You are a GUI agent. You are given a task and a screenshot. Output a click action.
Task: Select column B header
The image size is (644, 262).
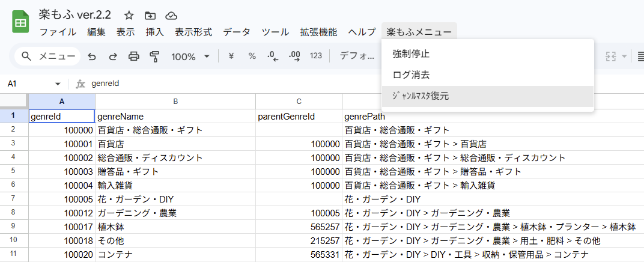coord(175,102)
